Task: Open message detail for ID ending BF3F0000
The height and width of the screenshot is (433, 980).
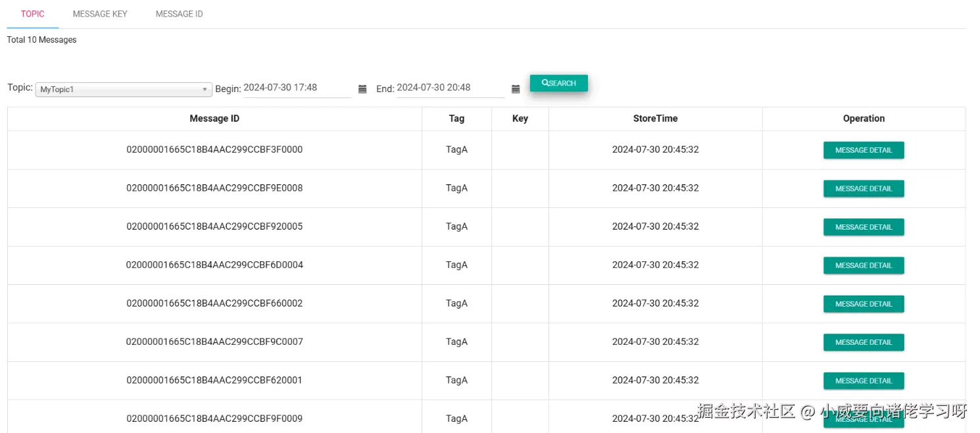Action: pos(864,150)
